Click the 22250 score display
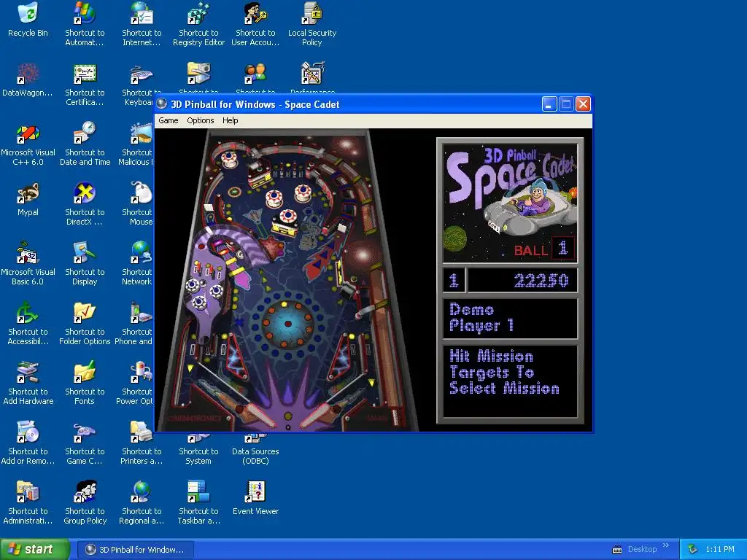Viewport: 747px width, 560px height. [x=522, y=280]
